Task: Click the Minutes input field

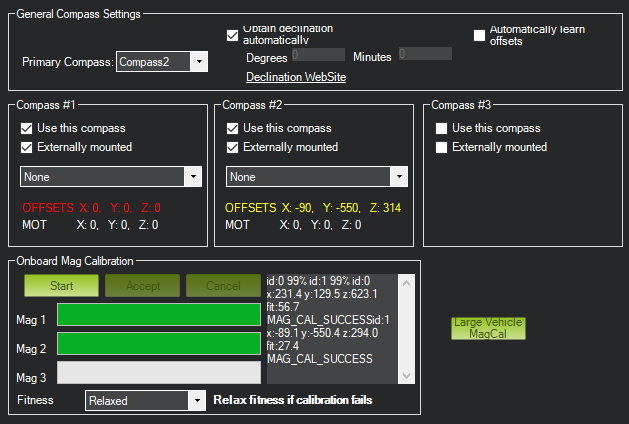Action: (x=425, y=54)
